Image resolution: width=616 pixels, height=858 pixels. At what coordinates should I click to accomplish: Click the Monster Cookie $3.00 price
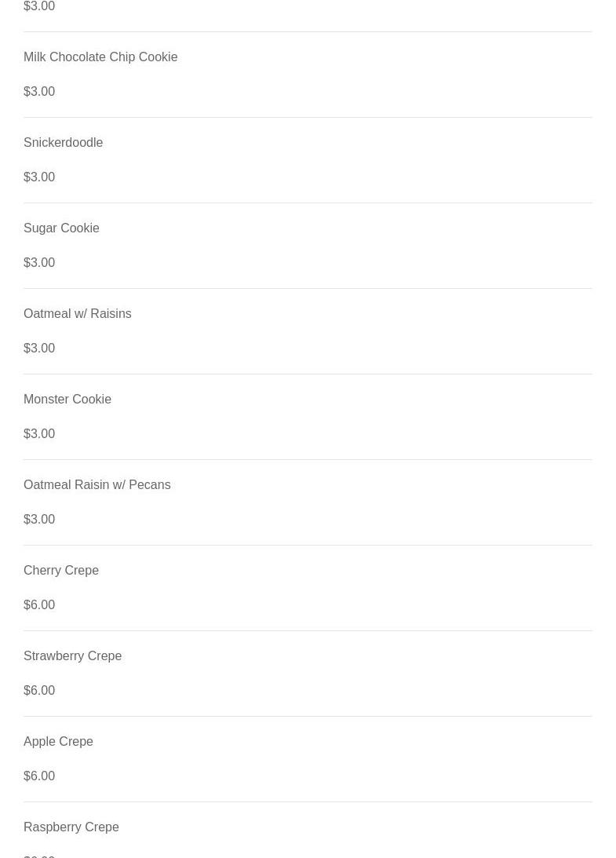click(39, 434)
